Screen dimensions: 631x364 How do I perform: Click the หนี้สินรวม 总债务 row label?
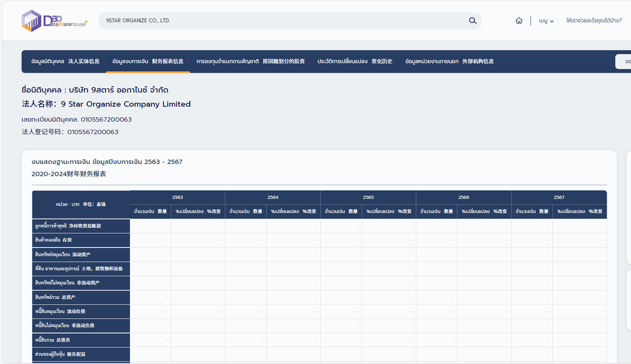point(81,339)
